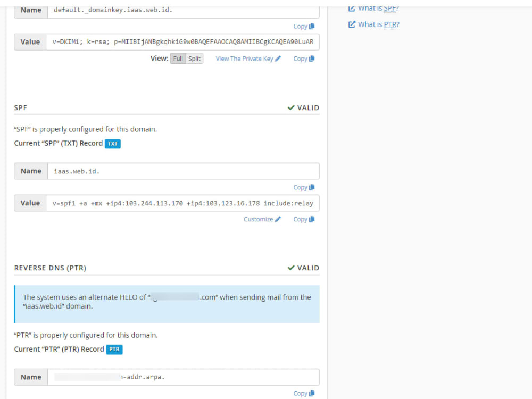
Task: Click the external link icon beside What is PTR?
Action: coord(352,24)
